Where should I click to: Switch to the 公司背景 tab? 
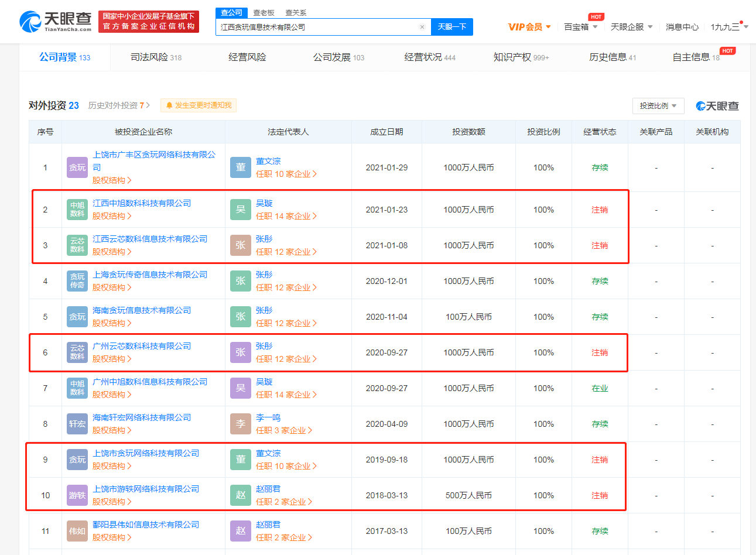pyautogui.click(x=64, y=57)
